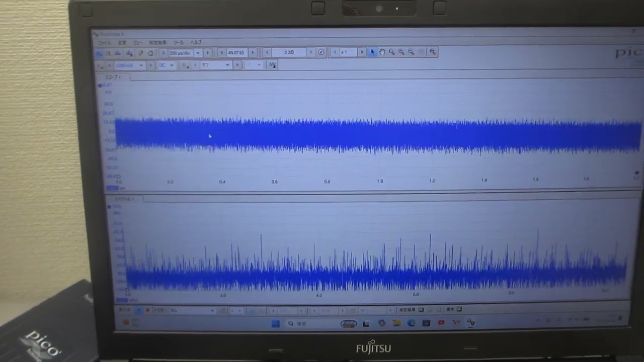
Task: Open the 測定結果 menu
Action: 158,43
